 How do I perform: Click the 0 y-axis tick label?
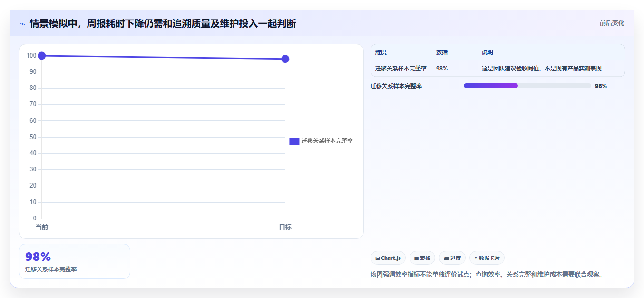click(35, 219)
